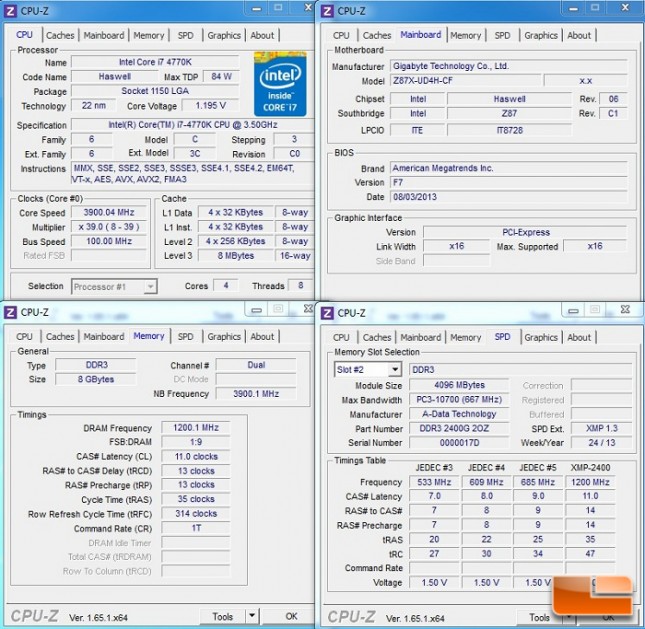Minimize the Memory CPU-Z window
The width and height of the screenshot is (645, 629).
[257, 309]
